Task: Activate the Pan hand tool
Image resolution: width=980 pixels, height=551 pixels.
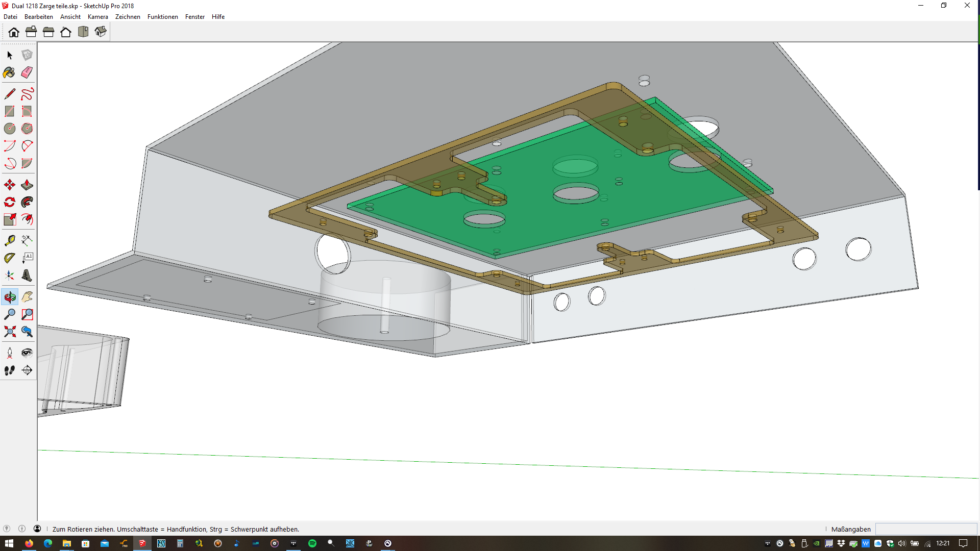Action: tap(27, 297)
